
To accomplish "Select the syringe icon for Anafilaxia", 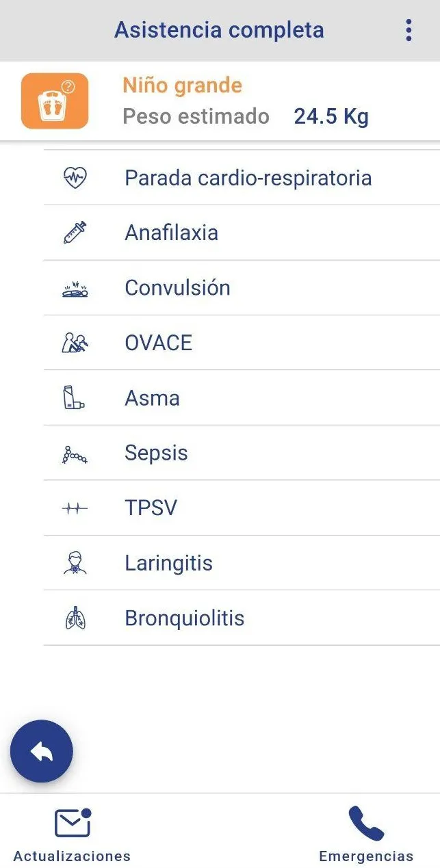I will (x=75, y=233).
